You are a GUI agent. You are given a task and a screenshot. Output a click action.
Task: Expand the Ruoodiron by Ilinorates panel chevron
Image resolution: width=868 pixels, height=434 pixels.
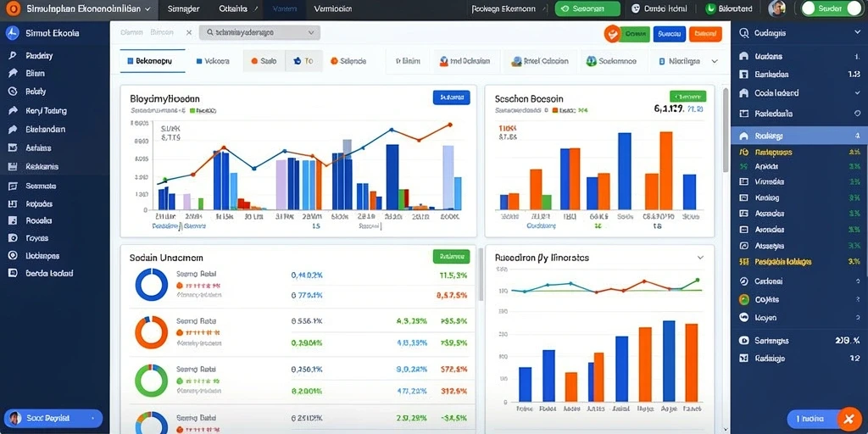pos(700,258)
